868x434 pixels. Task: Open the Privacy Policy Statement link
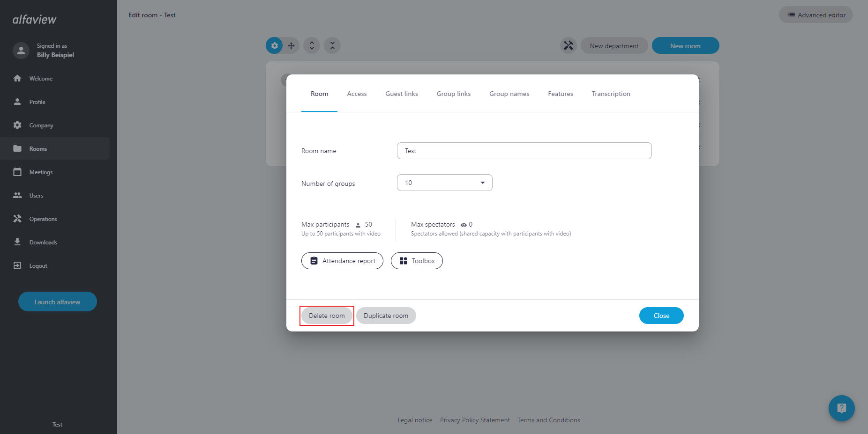click(x=475, y=420)
